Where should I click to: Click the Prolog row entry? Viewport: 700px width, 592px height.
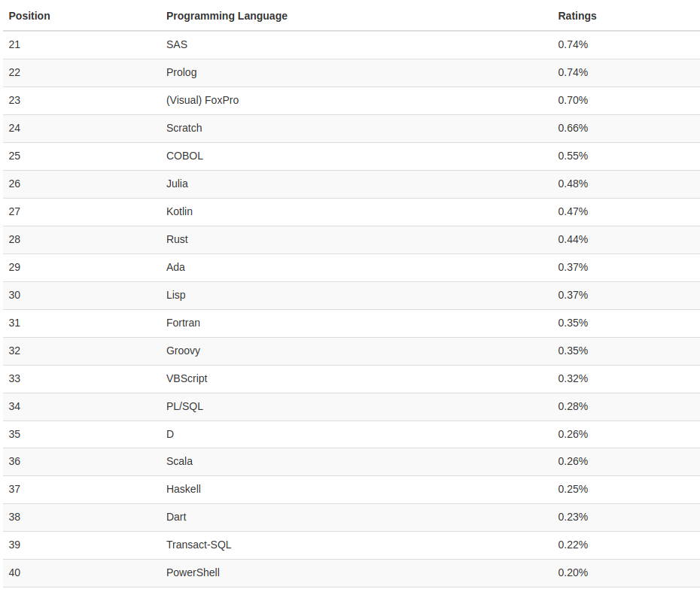click(x=181, y=72)
